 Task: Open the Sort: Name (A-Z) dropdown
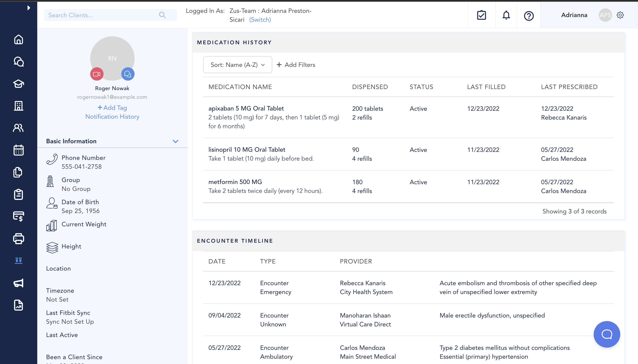[237, 65]
